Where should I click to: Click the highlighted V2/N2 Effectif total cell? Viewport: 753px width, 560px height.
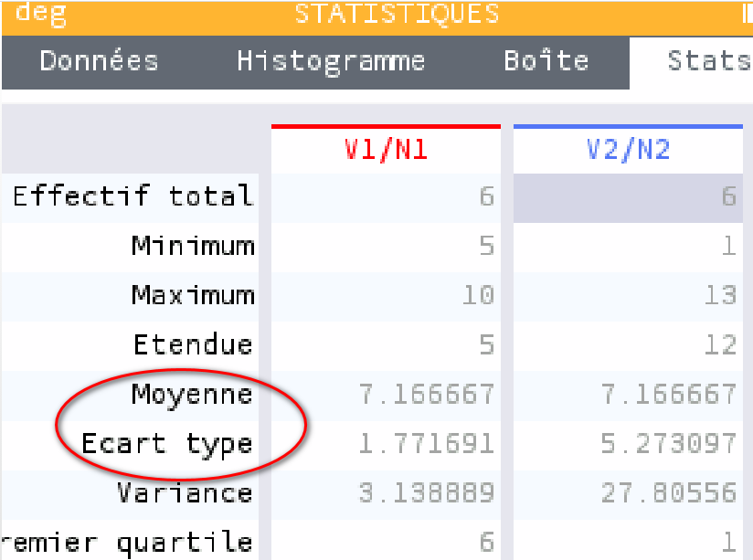pyautogui.click(x=628, y=198)
